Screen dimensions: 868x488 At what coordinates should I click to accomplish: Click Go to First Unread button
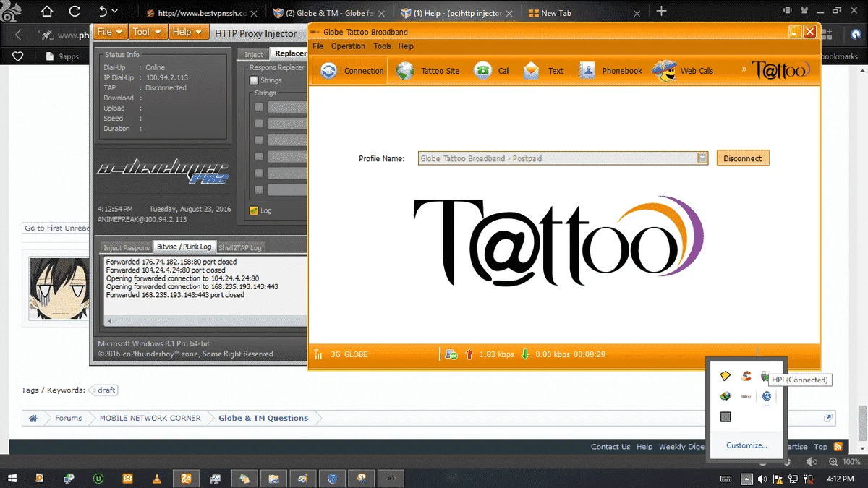click(x=56, y=228)
